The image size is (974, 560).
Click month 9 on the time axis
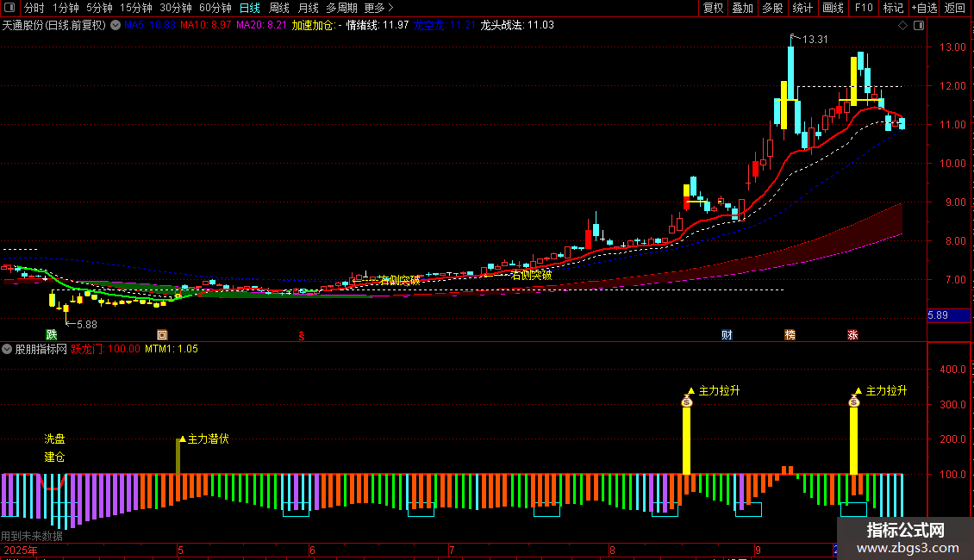tap(758, 551)
